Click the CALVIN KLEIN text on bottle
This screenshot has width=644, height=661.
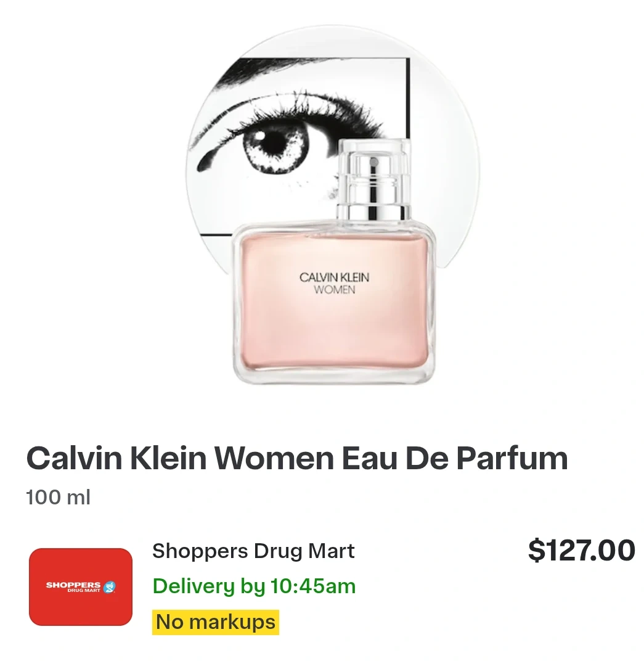(x=334, y=277)
